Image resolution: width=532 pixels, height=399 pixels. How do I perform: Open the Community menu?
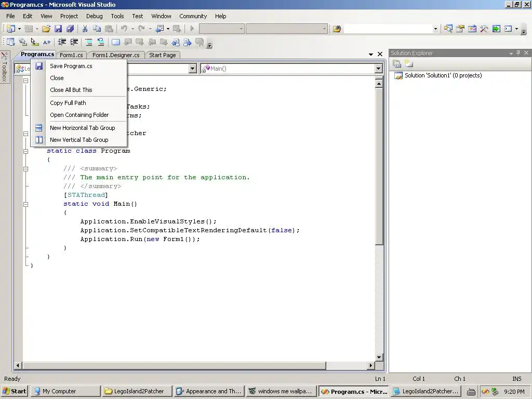pos(193,16)
